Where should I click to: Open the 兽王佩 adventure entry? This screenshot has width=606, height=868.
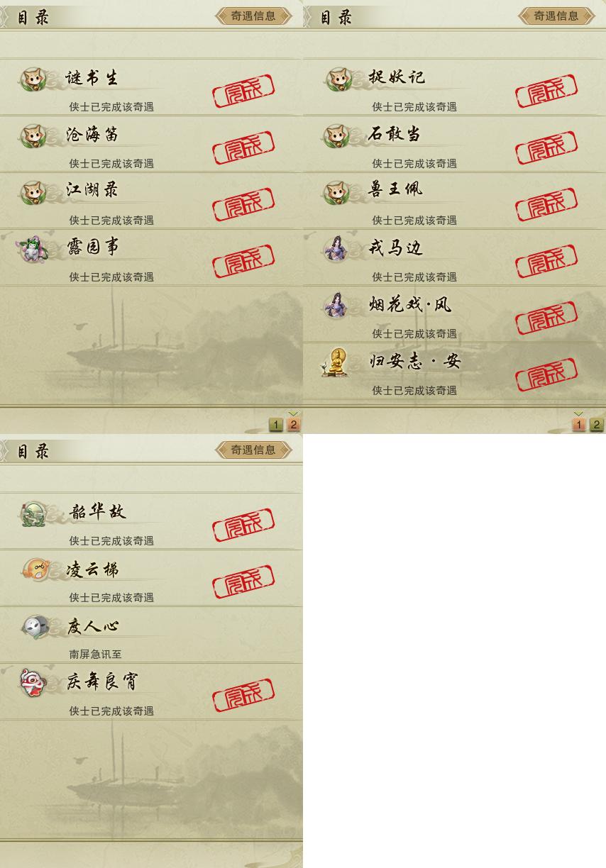[454, 201]
